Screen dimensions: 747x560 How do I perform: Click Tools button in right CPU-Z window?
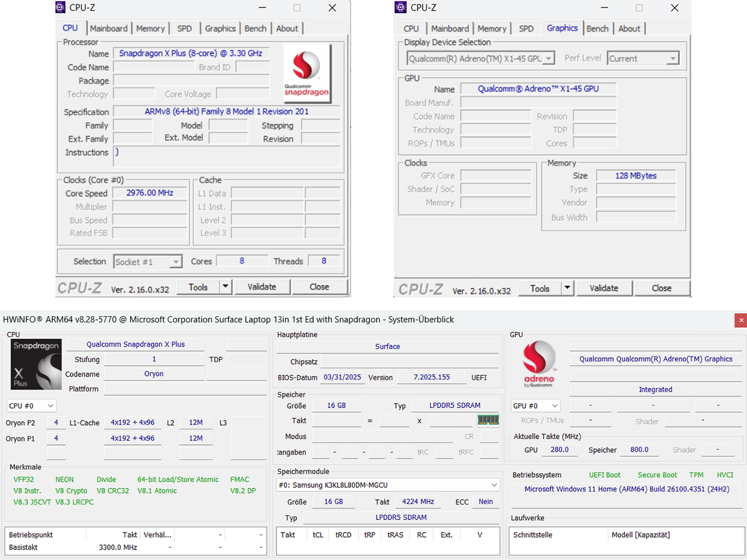(540, 288)
